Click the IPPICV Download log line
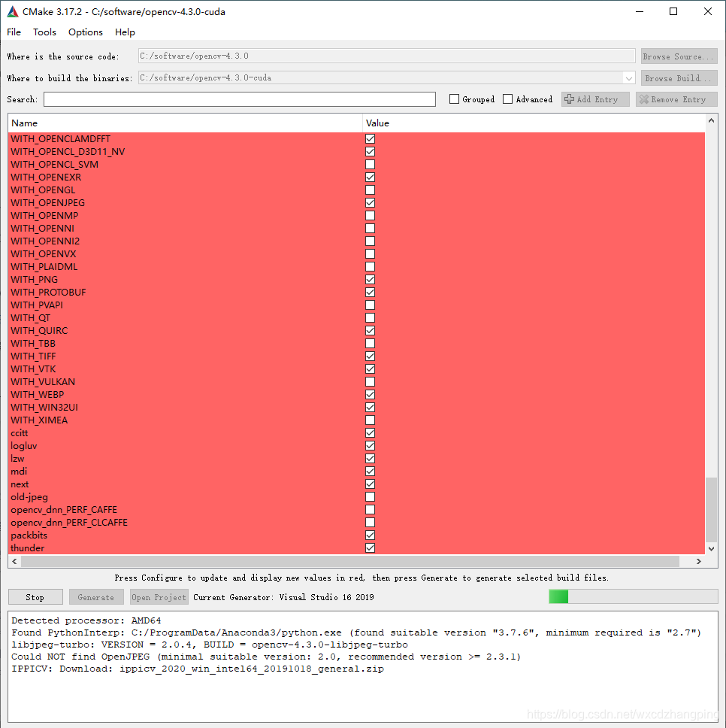Screen dimensions: 726x728 198,669
